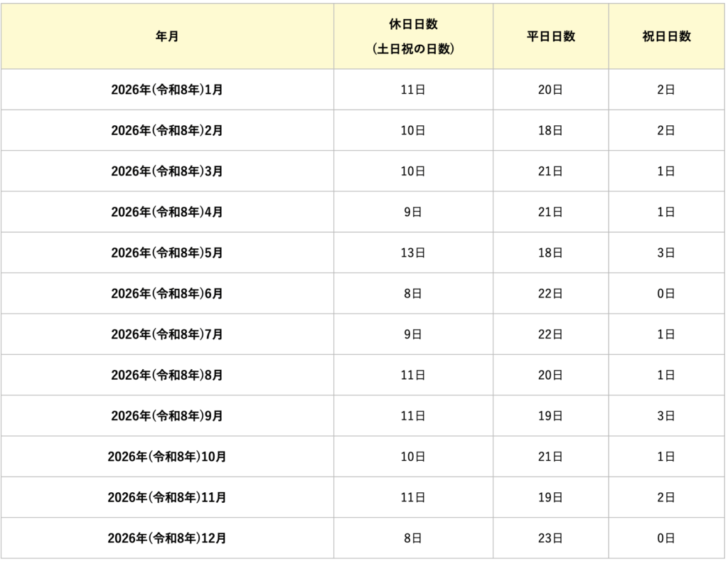Click the 平日日数 cell for 2月
The height and width of the screenshot is (564, 728).
pyautogui.click(x=550, y=130)
